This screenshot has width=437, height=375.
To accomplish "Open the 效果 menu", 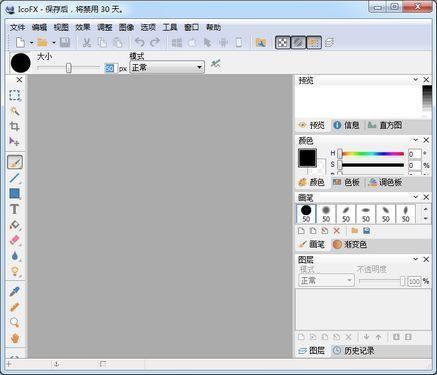I will click(x=83, y=27).
